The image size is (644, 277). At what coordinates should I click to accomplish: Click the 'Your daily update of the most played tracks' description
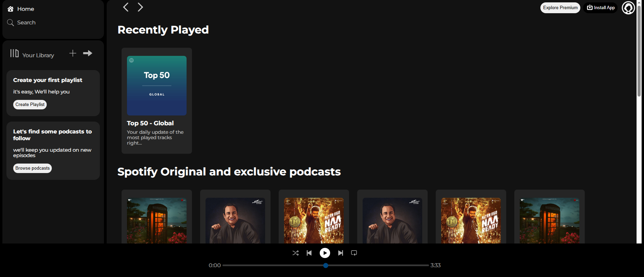point(155,137)
